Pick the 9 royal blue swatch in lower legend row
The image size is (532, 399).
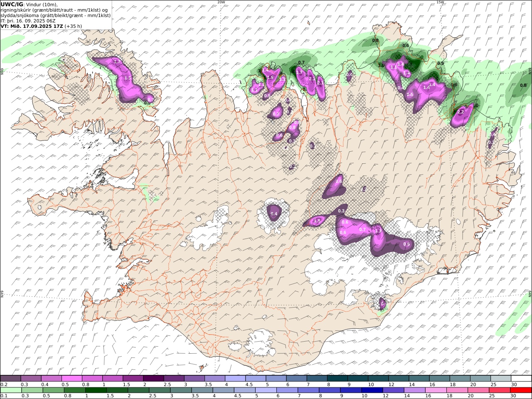351,390
